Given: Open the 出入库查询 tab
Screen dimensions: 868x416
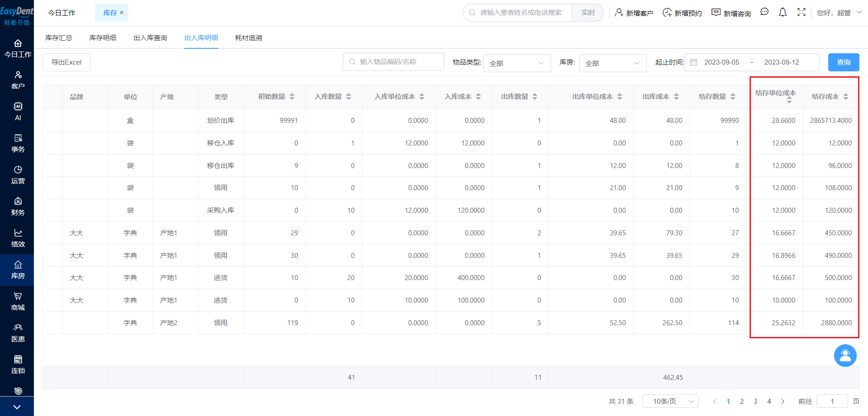Looking at the screenshot, I should click(x=151, y=38).
